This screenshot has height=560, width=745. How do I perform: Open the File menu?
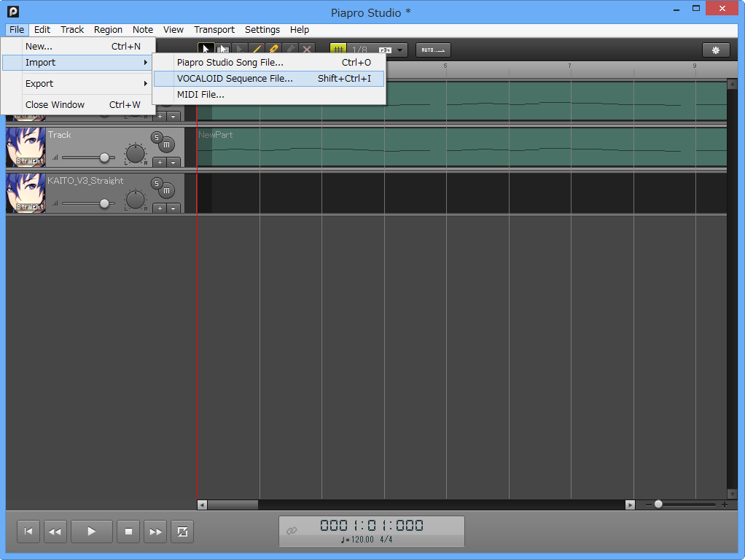(x=17, y=29)
